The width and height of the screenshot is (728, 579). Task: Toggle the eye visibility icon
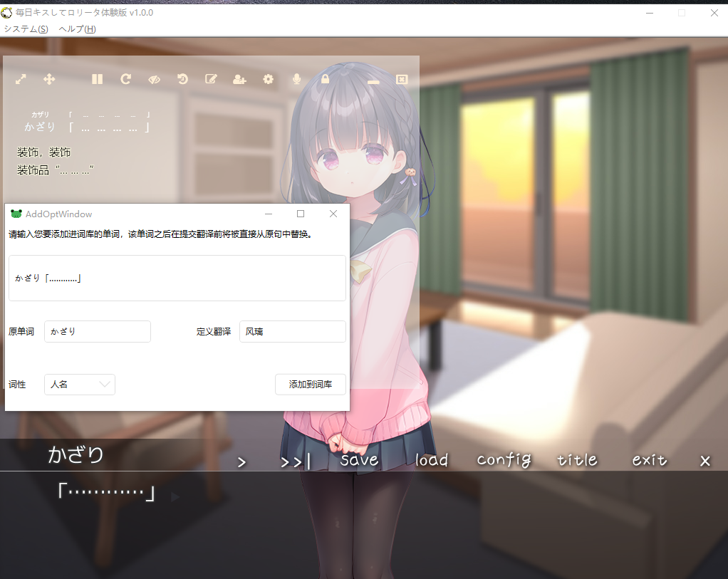(x=154, y=79)
